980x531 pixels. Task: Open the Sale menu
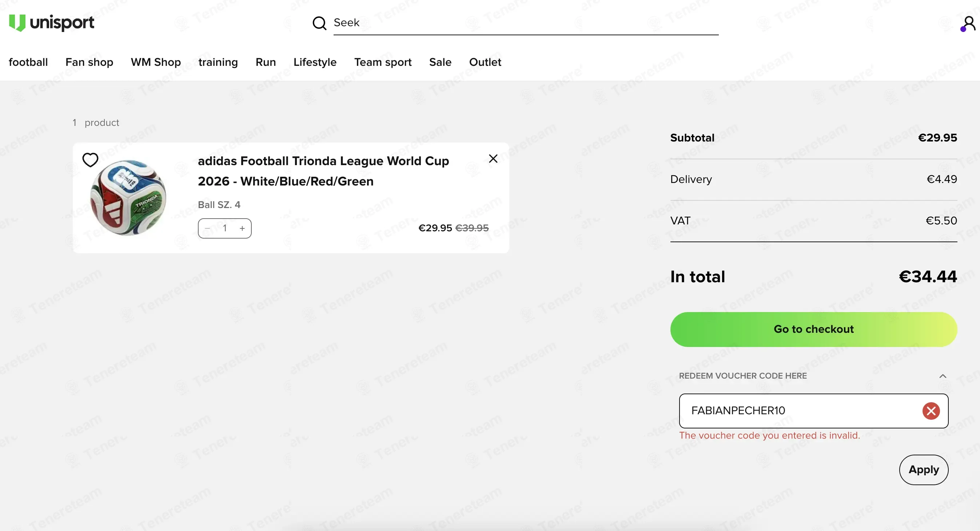point(440,62)
